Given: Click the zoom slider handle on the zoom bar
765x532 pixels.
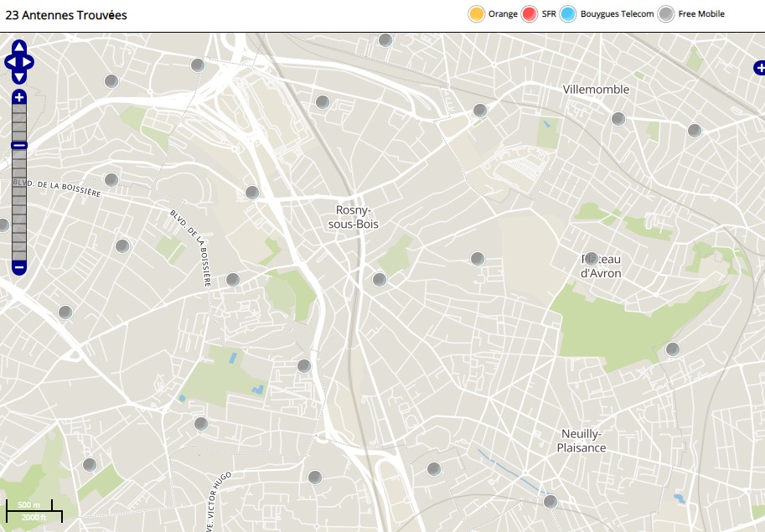Looking at the screenshot, I should [19, 146].
